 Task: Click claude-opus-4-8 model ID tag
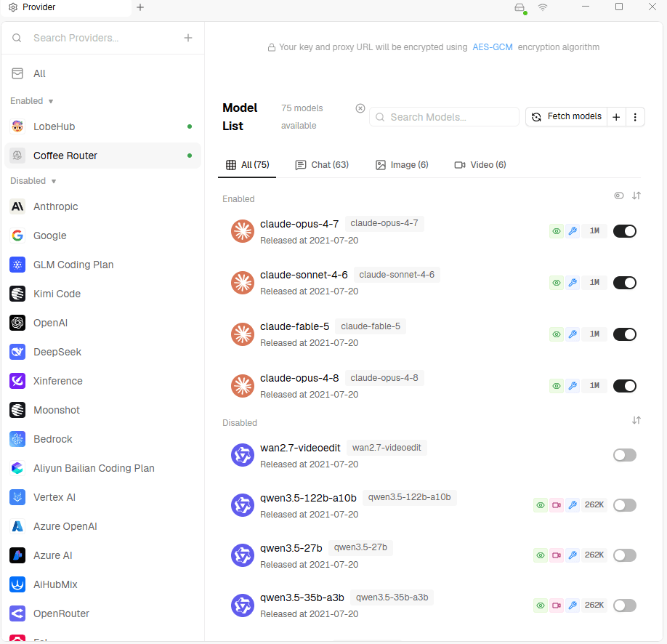pyautogui.click(x=384, y=378)
